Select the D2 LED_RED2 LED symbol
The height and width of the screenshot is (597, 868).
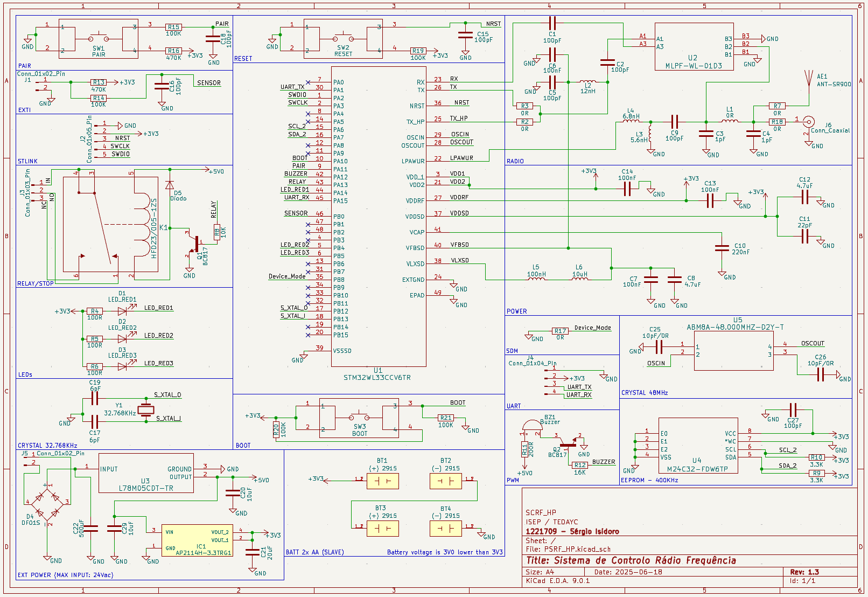click(123, 339)
